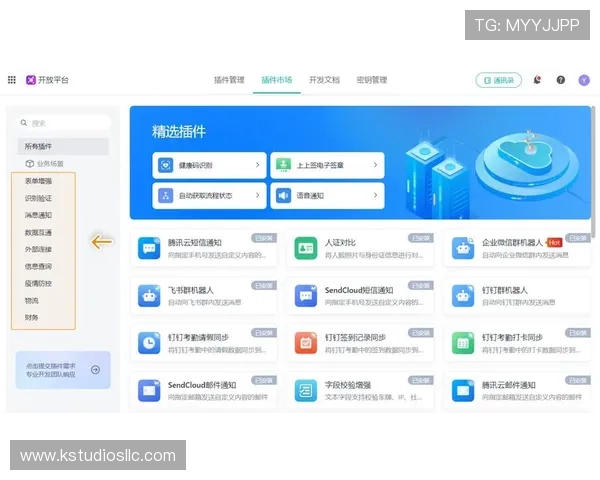Click the search magnifier icon
This screenshot has width=600, height=480.
coord(24,123)
